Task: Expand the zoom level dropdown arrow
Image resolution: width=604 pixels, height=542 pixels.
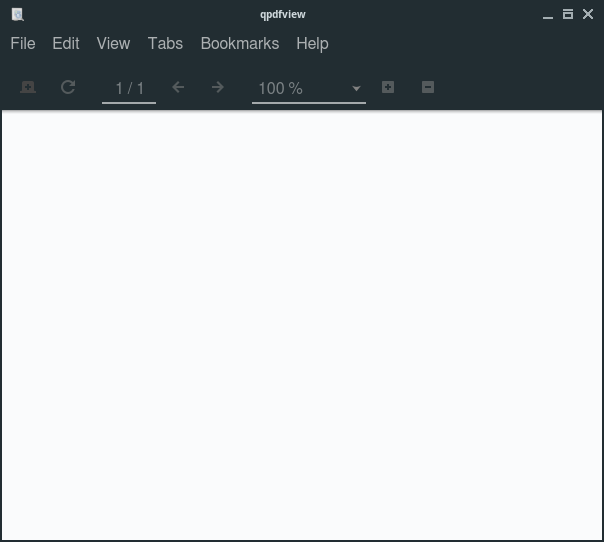Action: coord(356,89)
